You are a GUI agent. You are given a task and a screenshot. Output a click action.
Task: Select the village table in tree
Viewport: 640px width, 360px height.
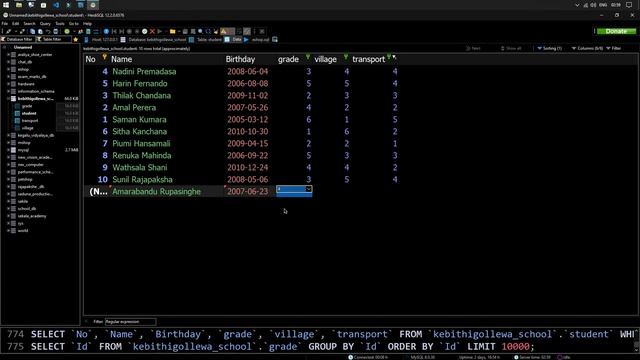click(28, 128)
